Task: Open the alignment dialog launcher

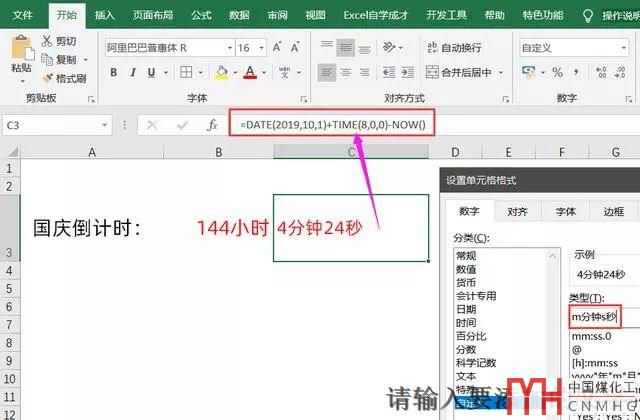Action: pos(506,99)
